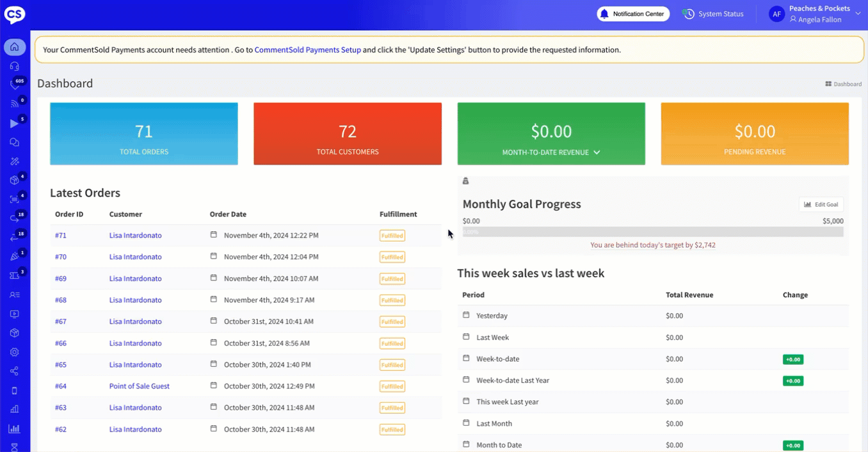Click the CommentSold logo
This screenshot has width=868, height=452.
pos(15,15)
